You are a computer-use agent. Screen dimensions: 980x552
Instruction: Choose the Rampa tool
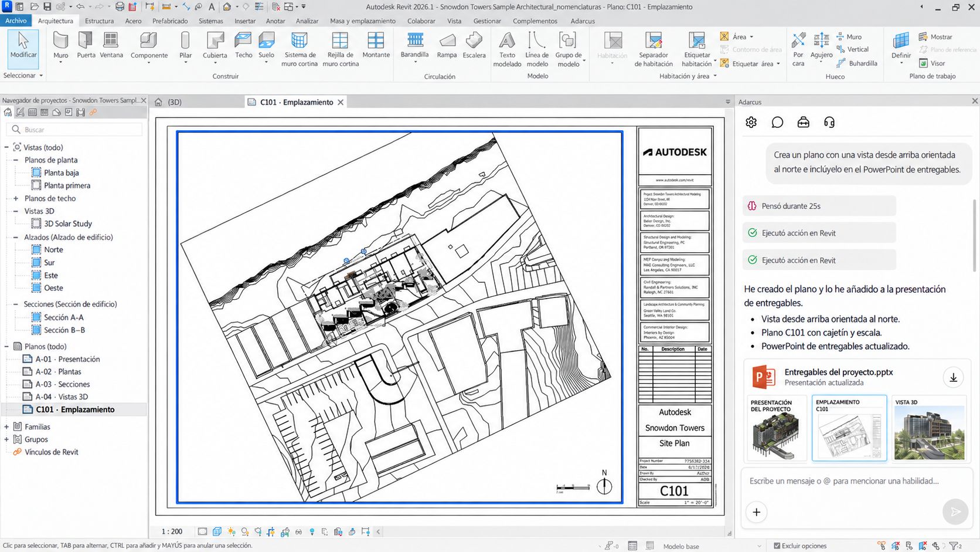(x=447, y=46)
